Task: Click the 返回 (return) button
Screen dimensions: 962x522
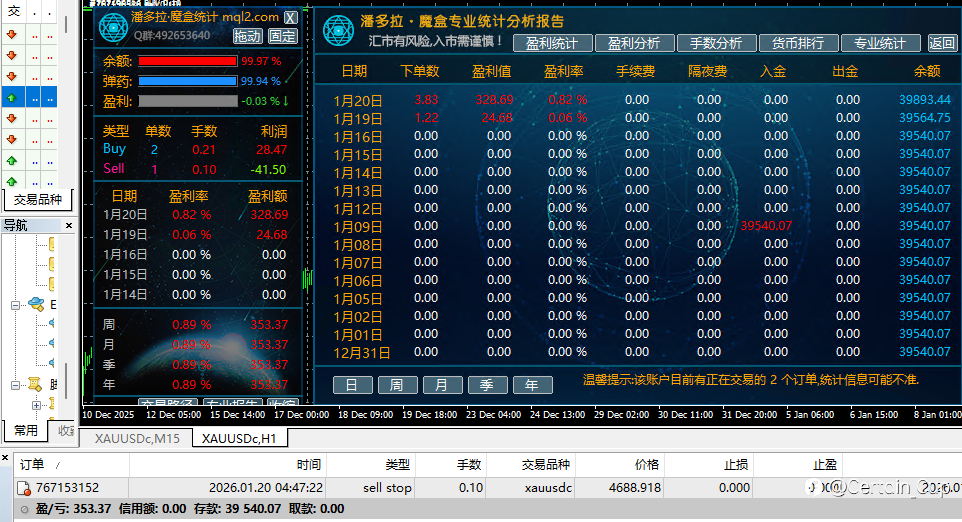Action: (x=941, y=43)
